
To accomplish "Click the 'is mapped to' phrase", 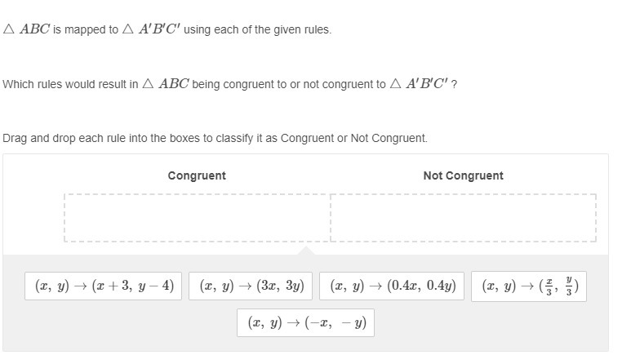I will [x=86, y=29].
